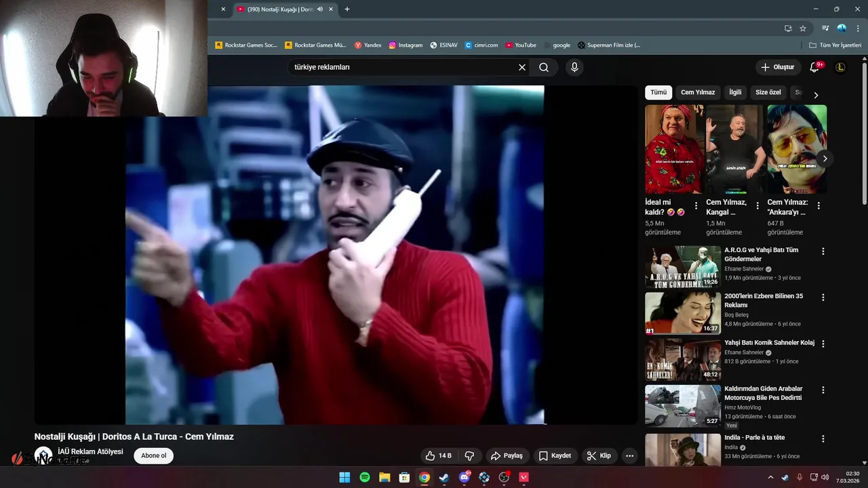Image resolution: width=868 pixels, height=488 pixels.
Task: Open Chrome three-dot menu
Action: tap(858, 28)
